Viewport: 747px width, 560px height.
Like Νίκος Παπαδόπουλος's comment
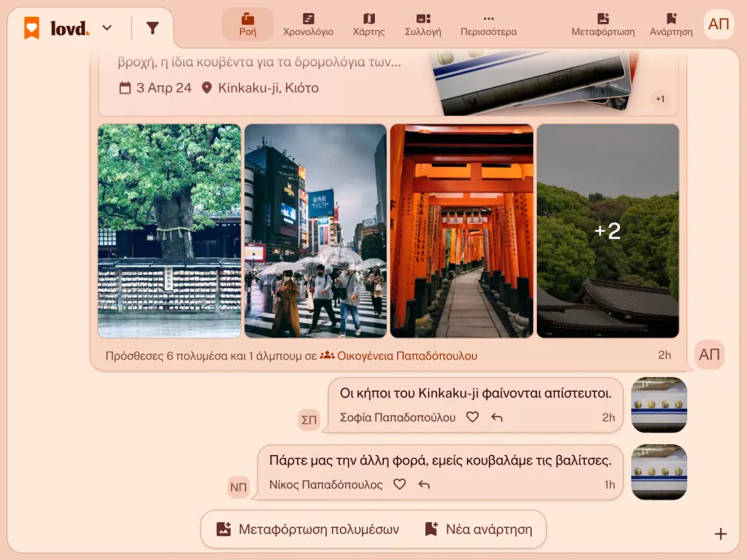(400, 484)
